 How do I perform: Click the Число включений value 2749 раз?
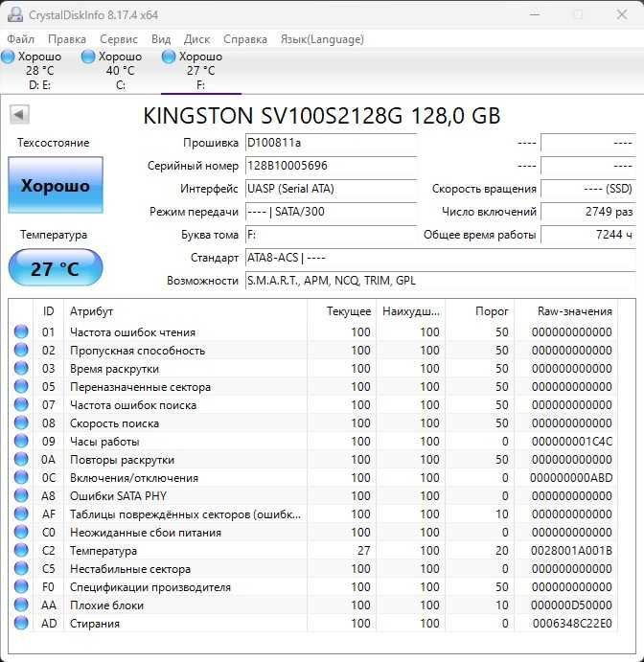(588, 212)
